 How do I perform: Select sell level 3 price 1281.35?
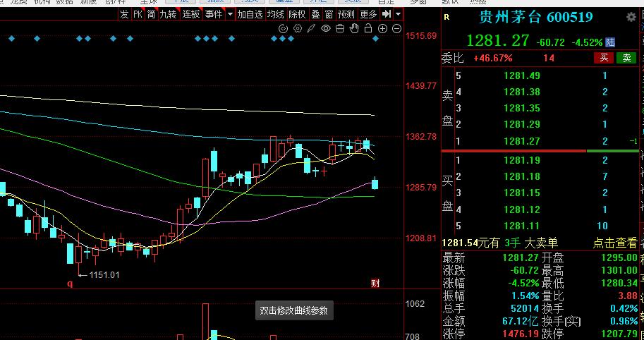pyautogui.click(x=522, y=109)
